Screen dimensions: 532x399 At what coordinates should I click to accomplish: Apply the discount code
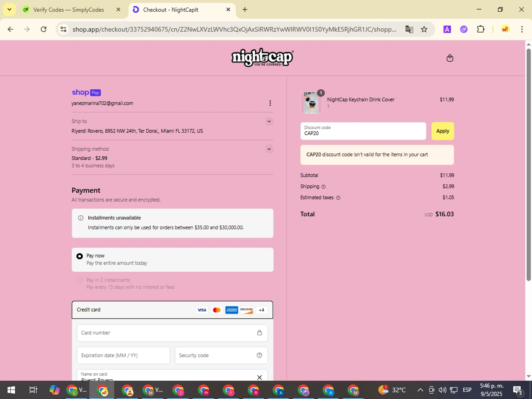[443, 131]
